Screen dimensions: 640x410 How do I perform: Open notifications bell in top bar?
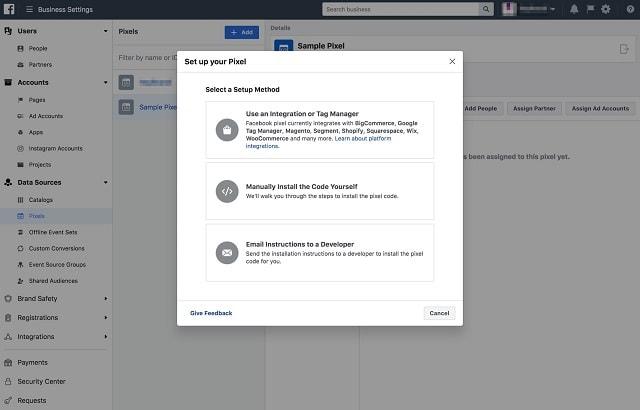coord(574,9)
